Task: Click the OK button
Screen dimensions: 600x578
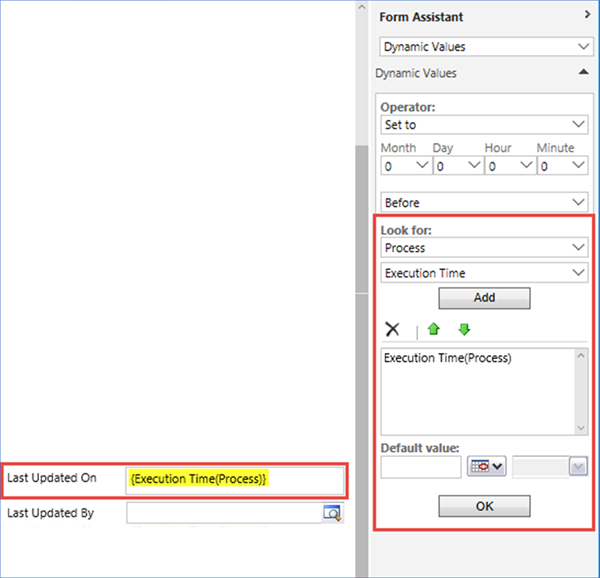Action: (484, 506)
